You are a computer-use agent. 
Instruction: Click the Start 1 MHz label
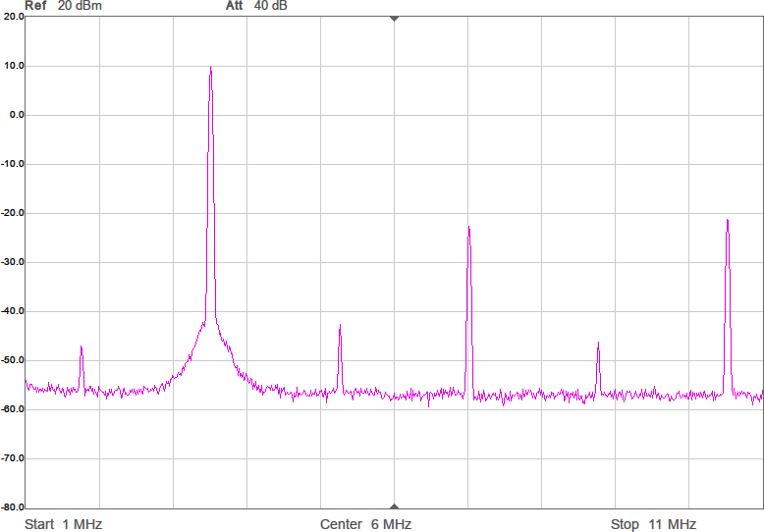click(64, 524)
